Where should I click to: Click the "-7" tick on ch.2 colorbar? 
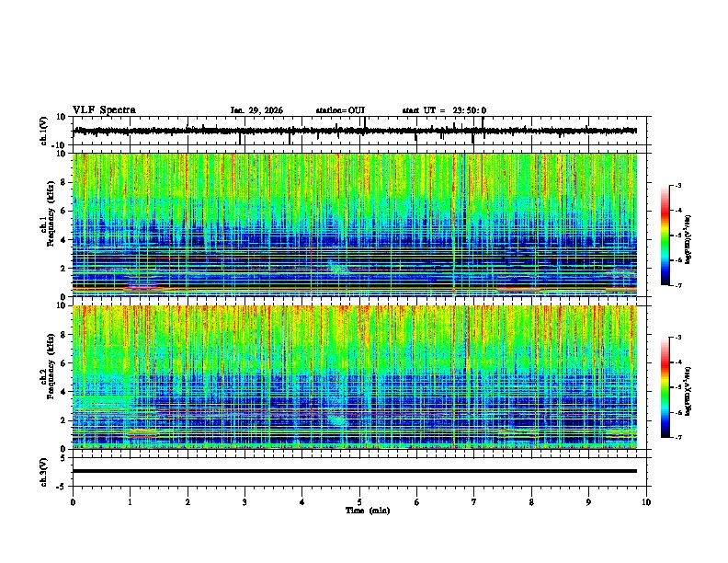677,437
